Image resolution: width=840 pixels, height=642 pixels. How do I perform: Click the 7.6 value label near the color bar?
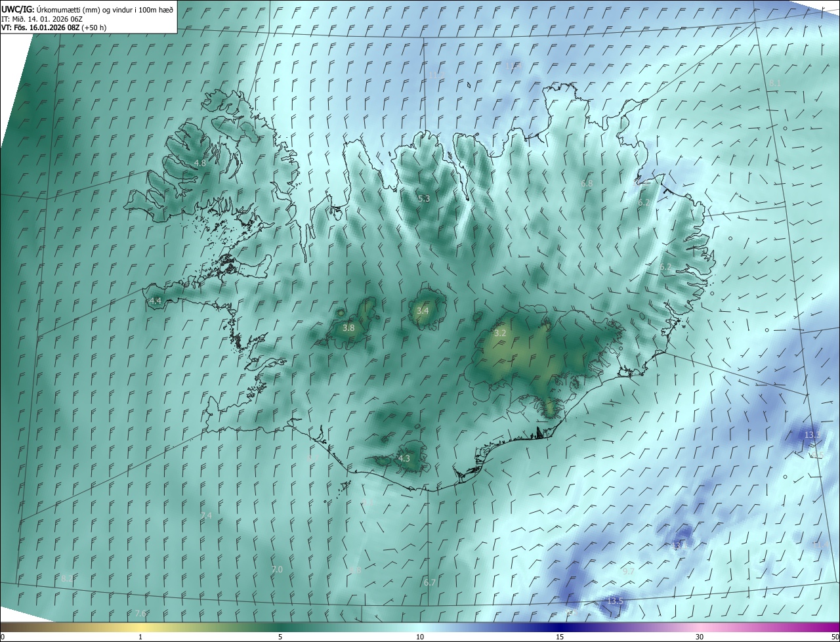(140, 613)
